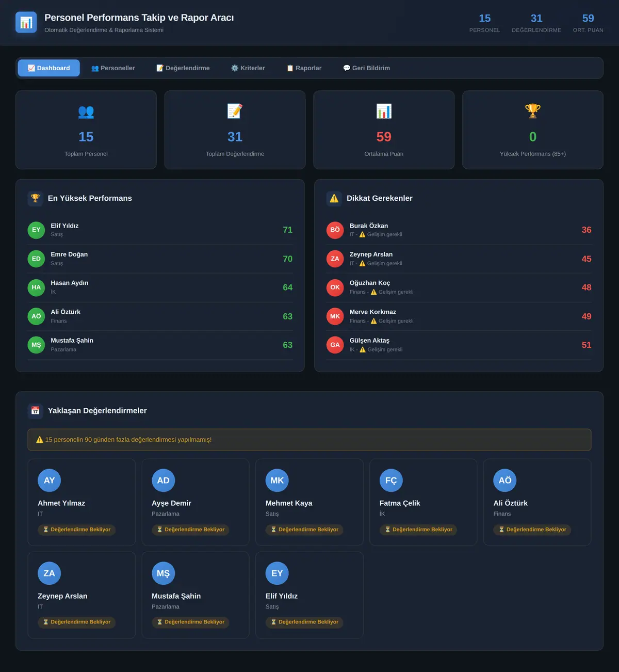Click Gülşen Aktaş's GA avatar
This screenshot has width=619, height=672.
pos(335,345)
